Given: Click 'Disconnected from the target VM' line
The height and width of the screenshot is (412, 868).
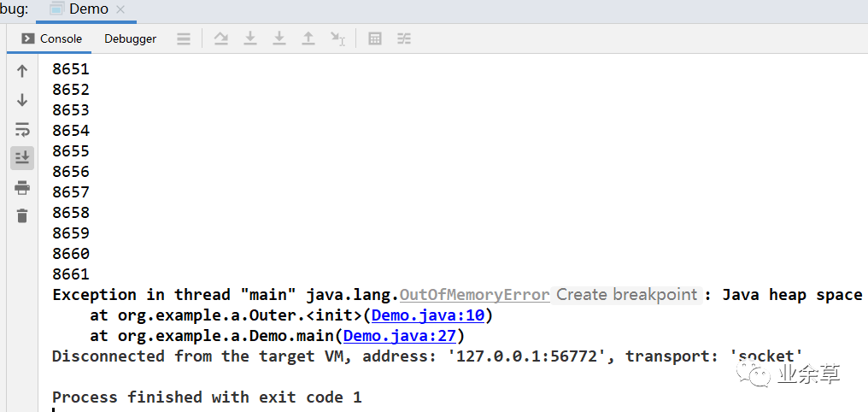Looking at the screenshot, I should point(427,356).
